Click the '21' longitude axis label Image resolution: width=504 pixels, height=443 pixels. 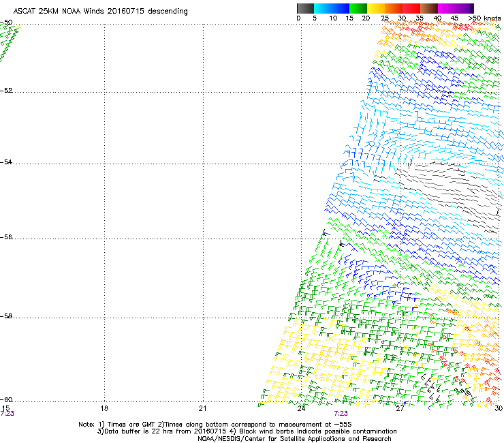[x=202, y=408]
